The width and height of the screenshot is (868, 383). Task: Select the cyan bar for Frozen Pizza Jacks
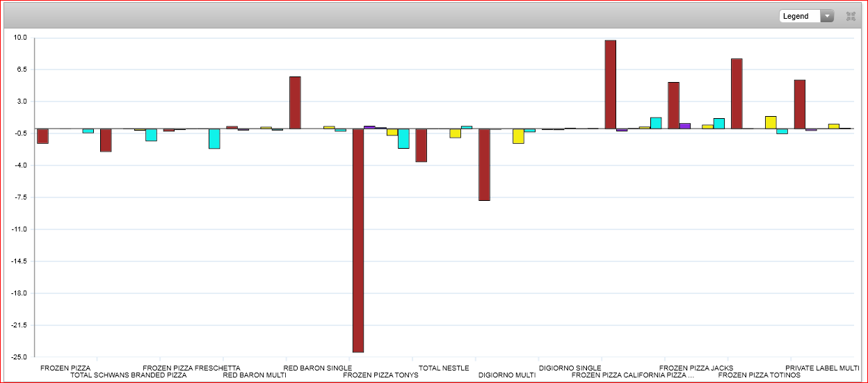click(x=719, y=124)
